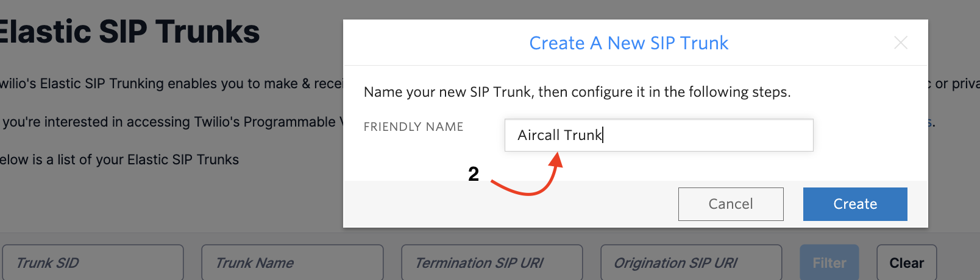
Task: Click the Name your new SIP Trunk instruction
Action: click(x=577, y=92)
